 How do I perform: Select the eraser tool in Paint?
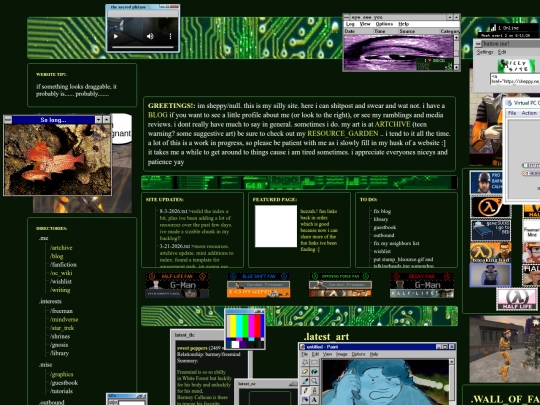coord(305,372)
